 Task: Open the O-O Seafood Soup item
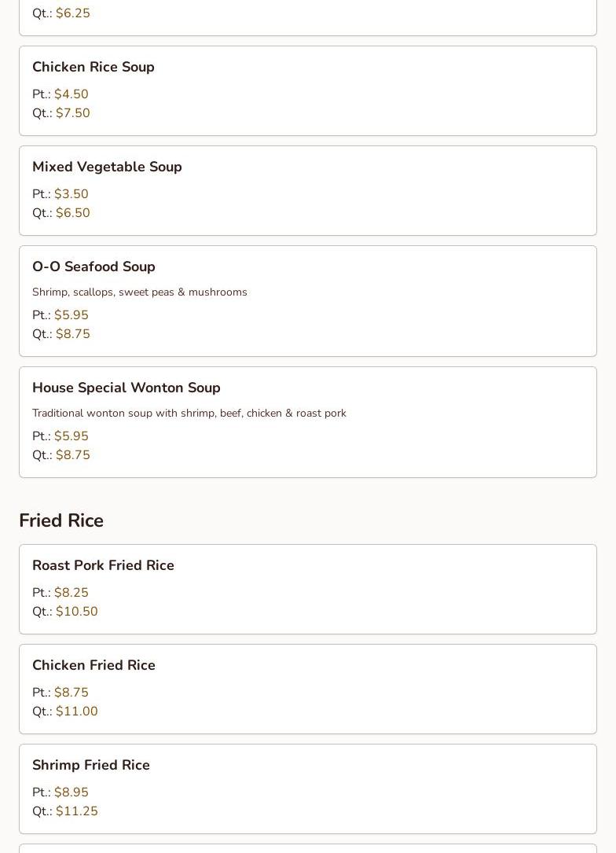[93, 267]
